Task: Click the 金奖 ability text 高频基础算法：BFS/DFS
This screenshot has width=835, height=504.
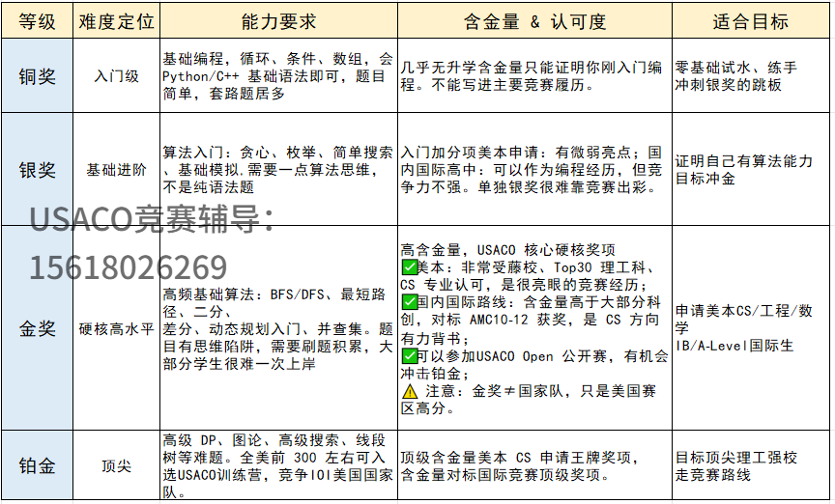Action: point(277,328)
